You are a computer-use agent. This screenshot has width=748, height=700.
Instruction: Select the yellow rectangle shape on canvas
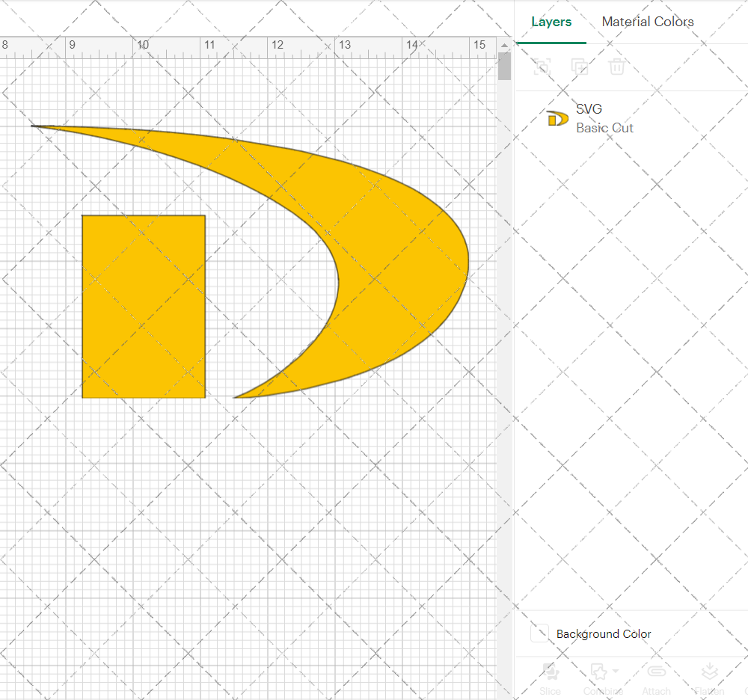tap(144, 307)
